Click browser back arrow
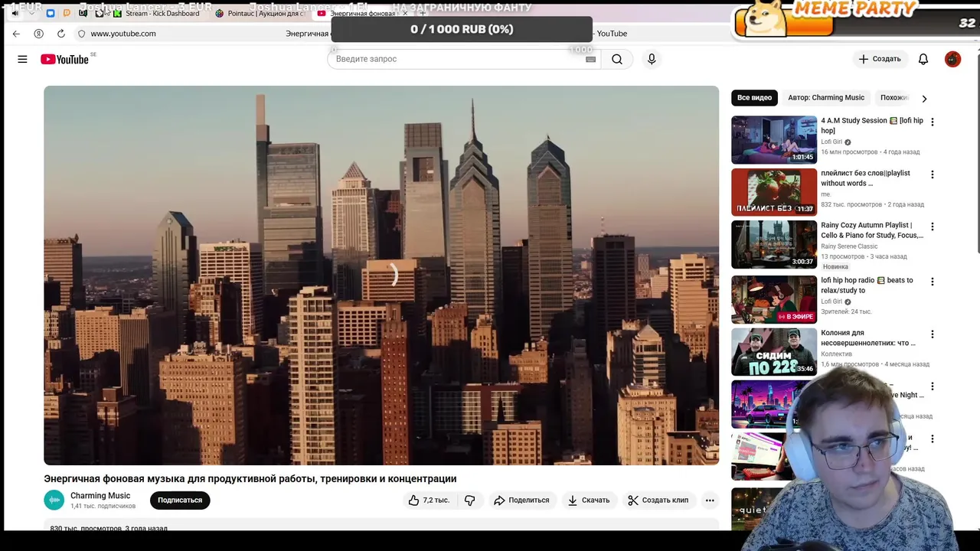 click(x=16, y=34)
